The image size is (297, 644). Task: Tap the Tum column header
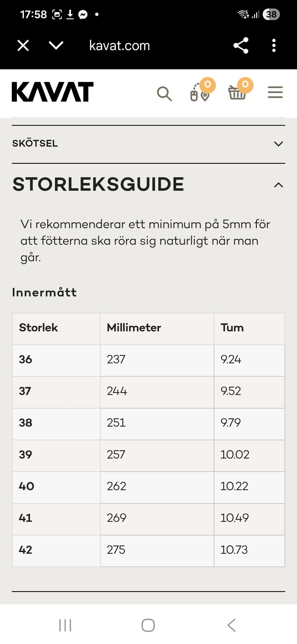coord(232,328)
